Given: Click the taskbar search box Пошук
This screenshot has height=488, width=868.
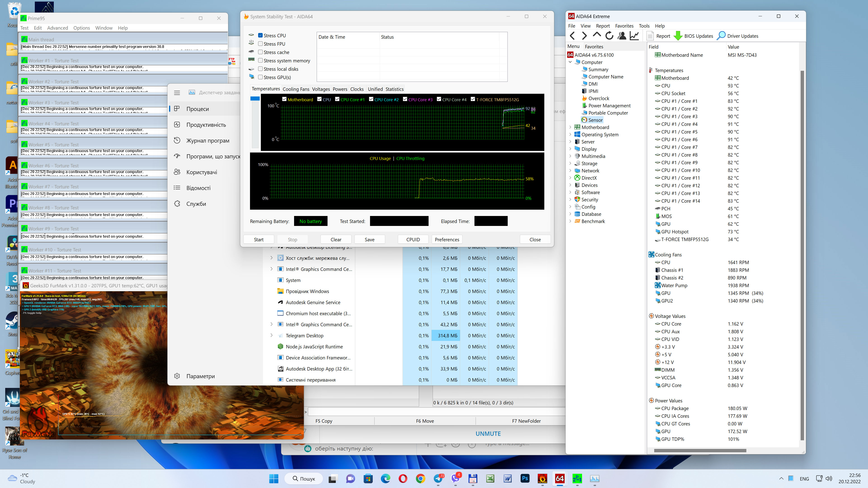Looking at the screenshot, I should click(x=303, y=479).
